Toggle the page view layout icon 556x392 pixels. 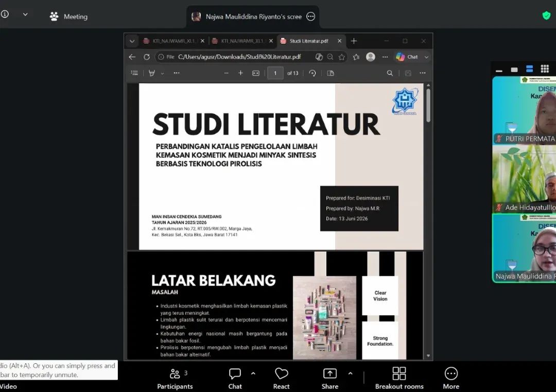(331, 73)
